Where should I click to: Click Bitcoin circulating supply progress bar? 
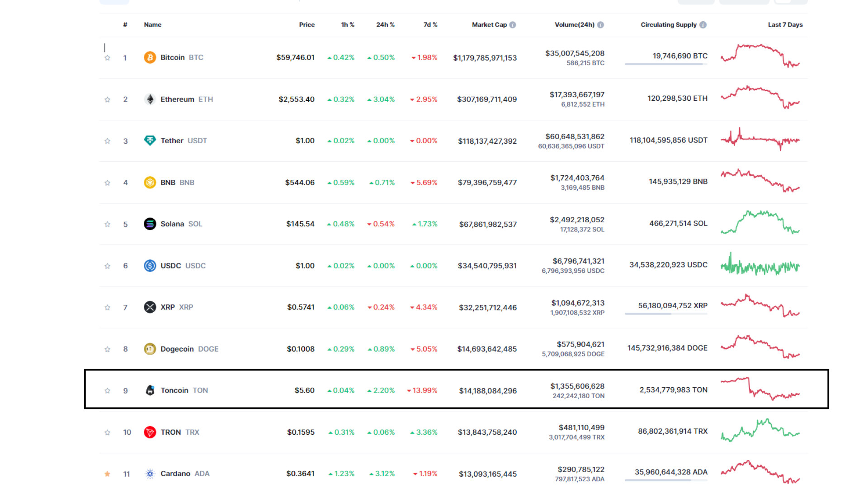(x=665, y=64)
